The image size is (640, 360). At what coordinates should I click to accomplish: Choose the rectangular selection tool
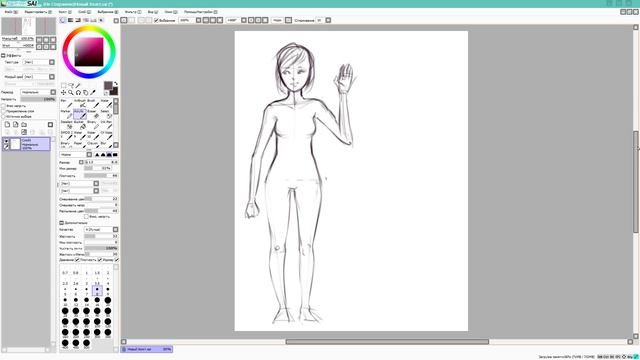pyautogui.click(x=64, y=86)
